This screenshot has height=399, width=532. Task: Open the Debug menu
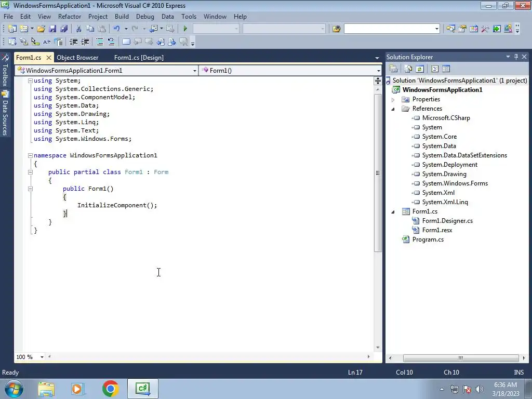pyautogui.click(x=145, y=17)
